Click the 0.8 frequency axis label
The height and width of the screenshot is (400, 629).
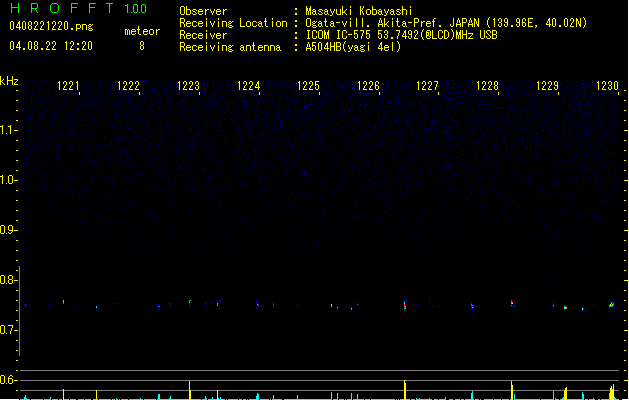[x=8, y=280]
